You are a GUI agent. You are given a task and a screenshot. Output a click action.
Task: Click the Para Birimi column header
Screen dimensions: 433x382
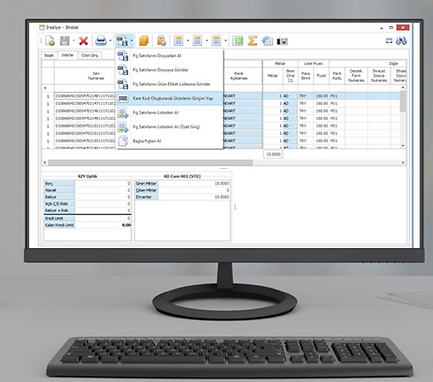tap(305, 76)
